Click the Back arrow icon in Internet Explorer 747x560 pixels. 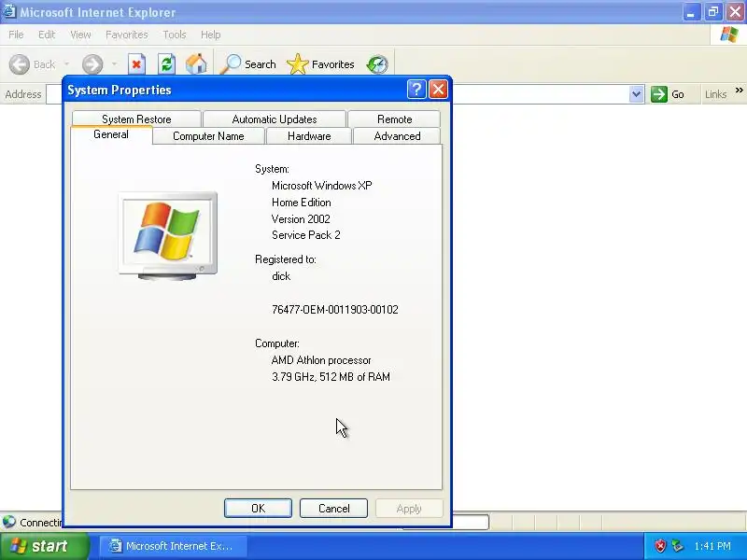[x=20, y=64]
